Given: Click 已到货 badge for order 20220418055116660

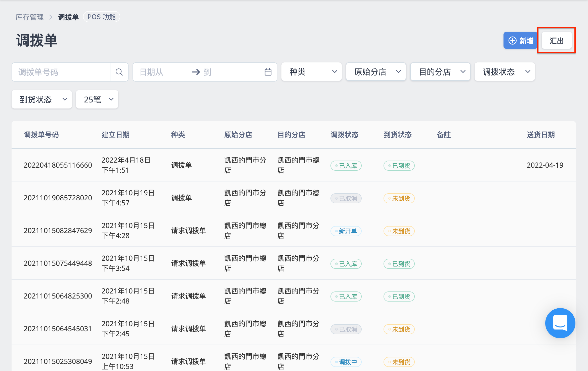Looking at the screenshot, I should pyautogui.click(x=399, y=166).
